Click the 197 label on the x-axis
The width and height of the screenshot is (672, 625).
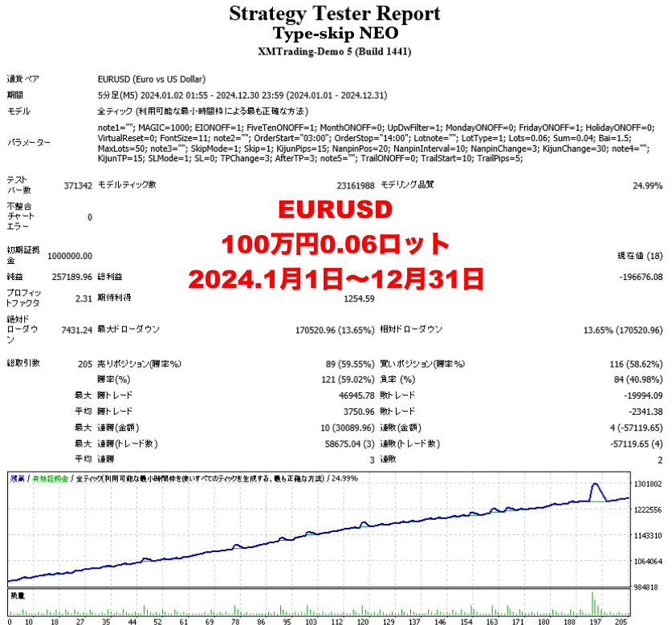[594, 621]
